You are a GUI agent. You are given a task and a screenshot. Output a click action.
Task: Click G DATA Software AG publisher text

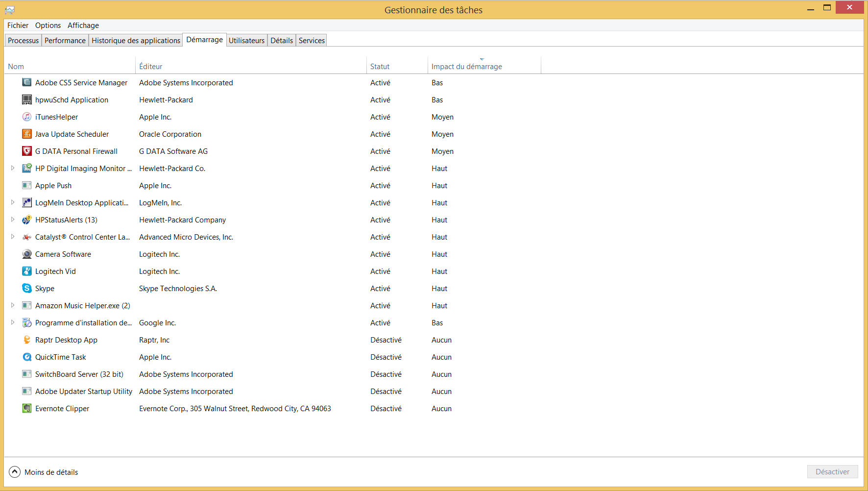point(173,151)
